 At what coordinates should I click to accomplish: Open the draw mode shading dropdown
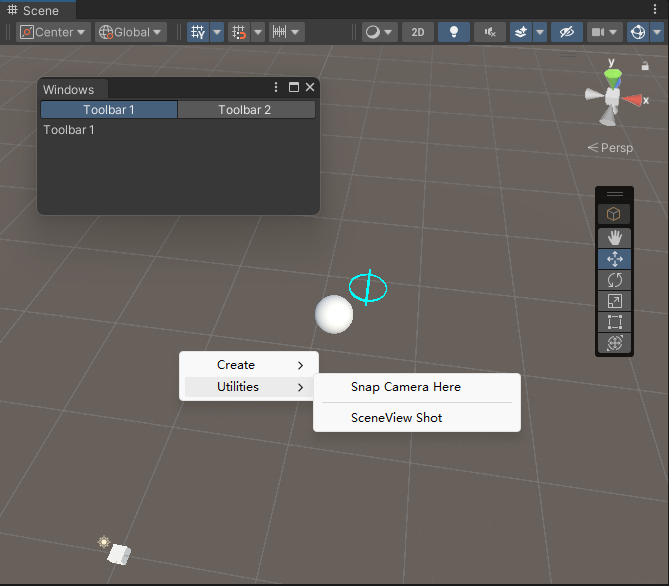379,32
